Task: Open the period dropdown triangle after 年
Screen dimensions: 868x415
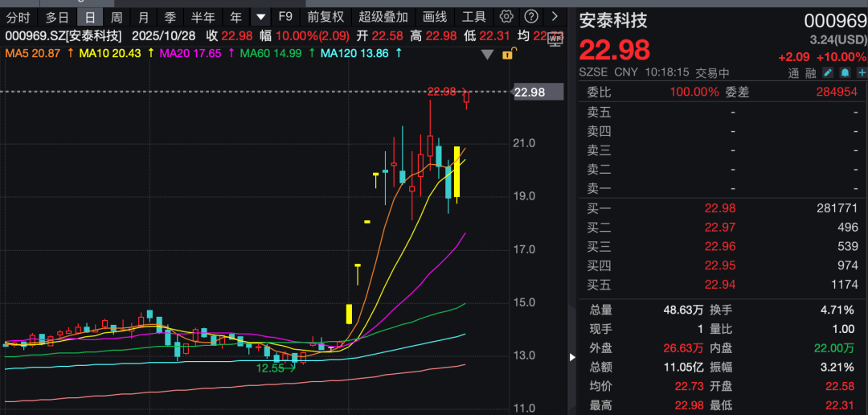Action: coord(260,17)
